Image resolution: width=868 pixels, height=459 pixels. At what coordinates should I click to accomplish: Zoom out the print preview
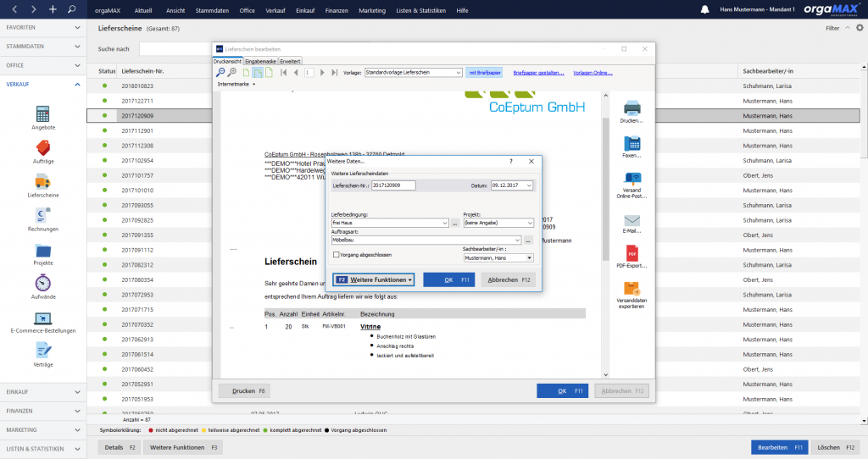point(220,73)
